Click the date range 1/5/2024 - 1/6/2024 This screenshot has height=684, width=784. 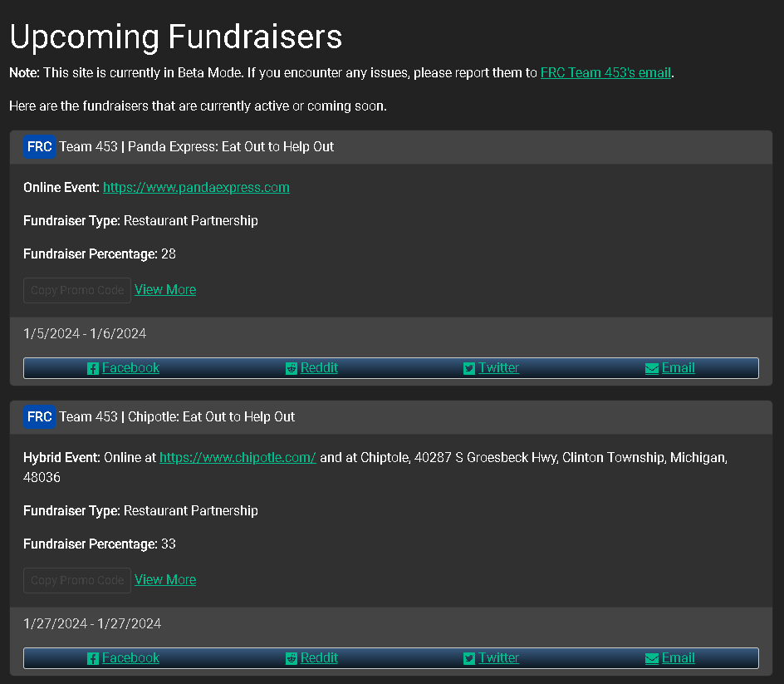coord(85,334)
